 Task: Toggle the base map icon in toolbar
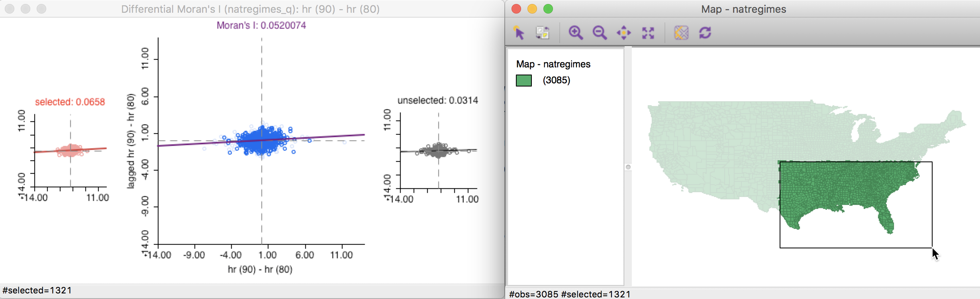click(681, 33)
